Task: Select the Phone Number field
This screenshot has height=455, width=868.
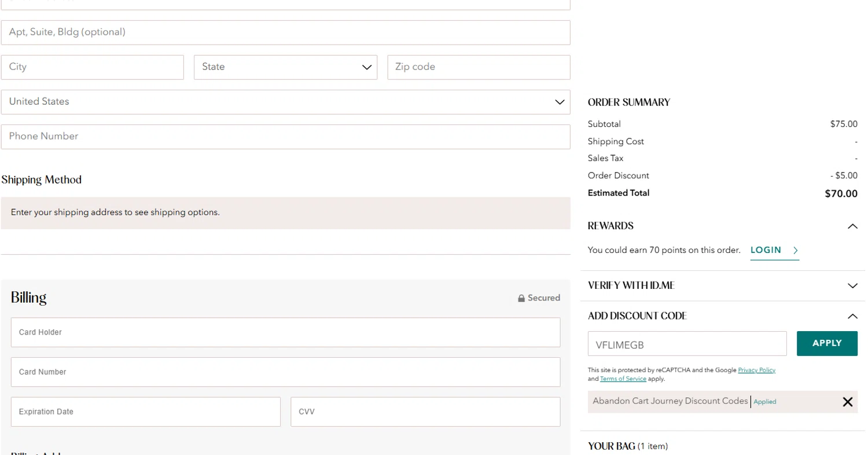Action: pos(285,137)
